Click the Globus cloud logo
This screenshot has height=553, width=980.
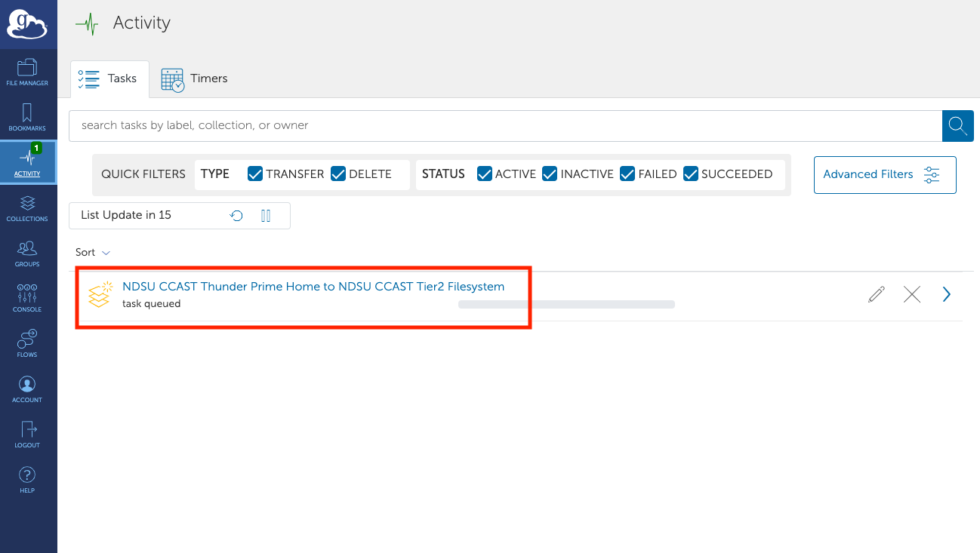click(27, 23)
